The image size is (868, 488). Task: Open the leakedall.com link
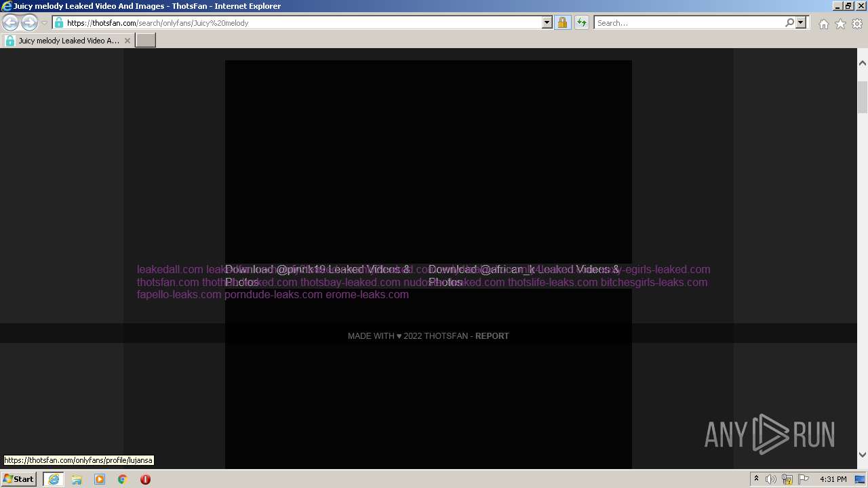pos(170,270)
